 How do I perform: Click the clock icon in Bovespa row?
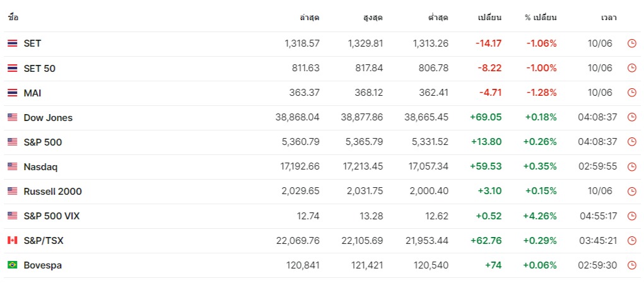[x=631, y=265]
